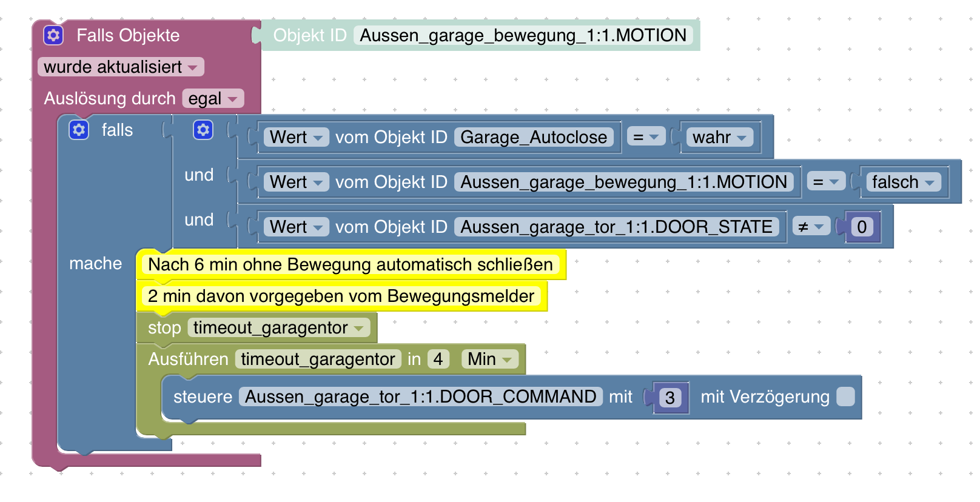Click gear icon of the und logic block
The width and height of the screenshot is (980, 502).
(x=203, y=130)
